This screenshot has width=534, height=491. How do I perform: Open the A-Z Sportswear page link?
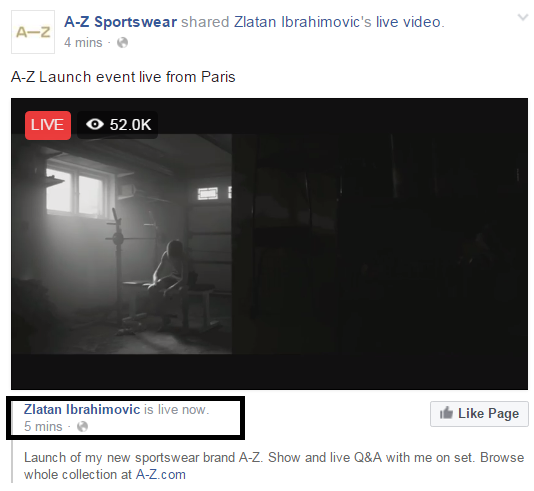click(121, 22)
